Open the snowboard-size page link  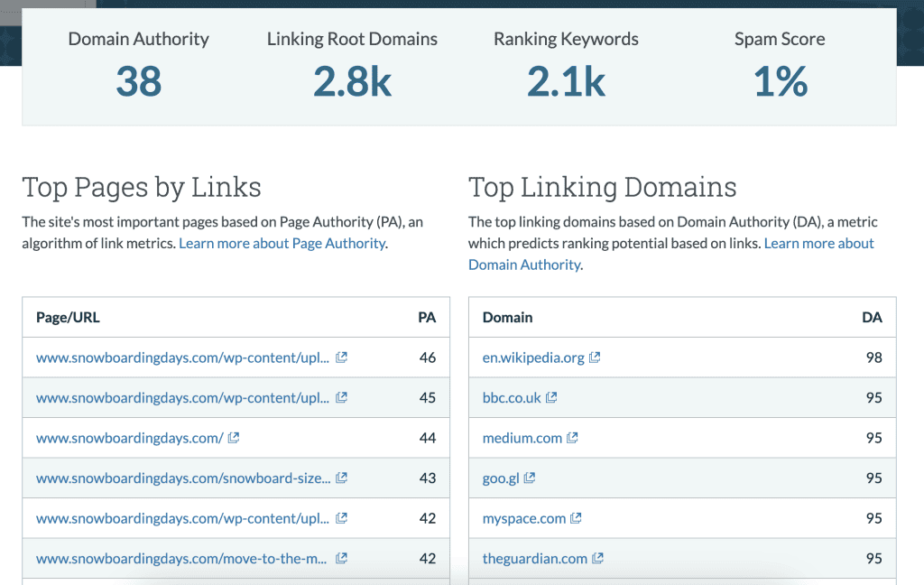coord(183,478)
